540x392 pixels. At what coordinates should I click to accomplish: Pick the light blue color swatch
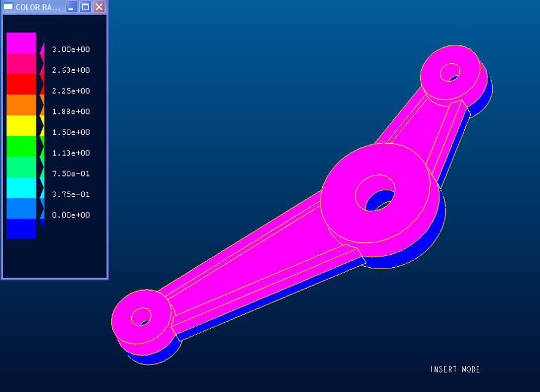pyautogui.click(x=21, y=208)
